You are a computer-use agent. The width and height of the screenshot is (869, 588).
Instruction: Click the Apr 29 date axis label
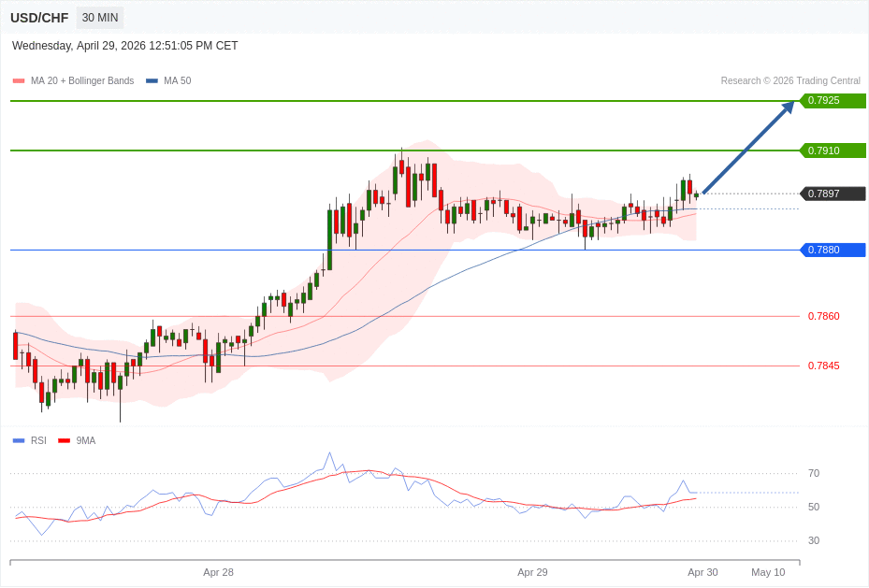click(532, 572)
